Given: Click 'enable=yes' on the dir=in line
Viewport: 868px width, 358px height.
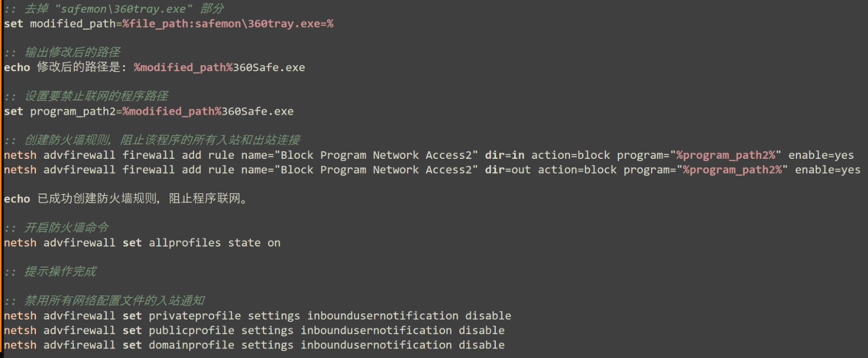Looking at the screenshot, I should 821,155.
